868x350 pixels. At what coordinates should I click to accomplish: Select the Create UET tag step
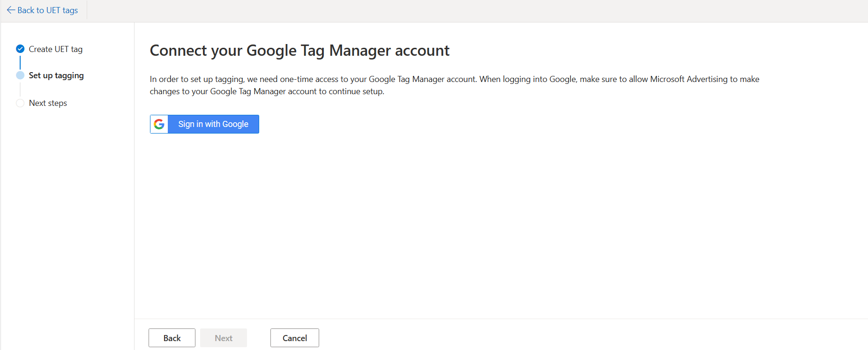(x=56, y=49)
